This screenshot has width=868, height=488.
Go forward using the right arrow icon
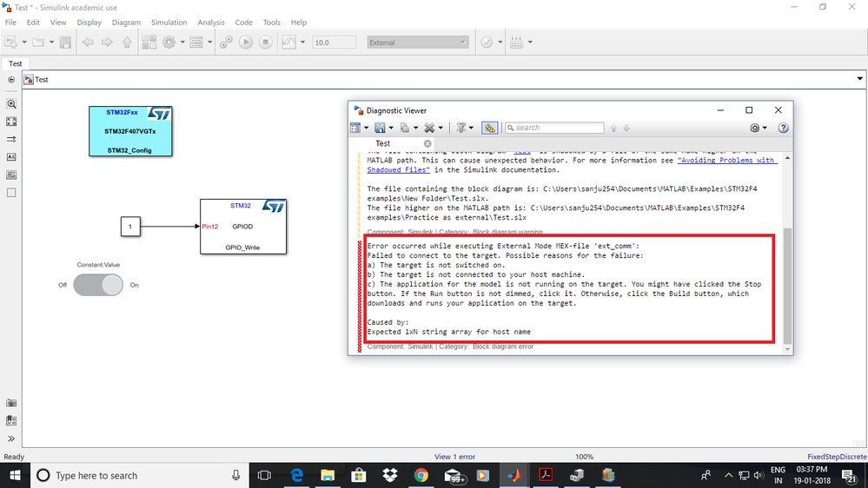[x=107, y=42]
